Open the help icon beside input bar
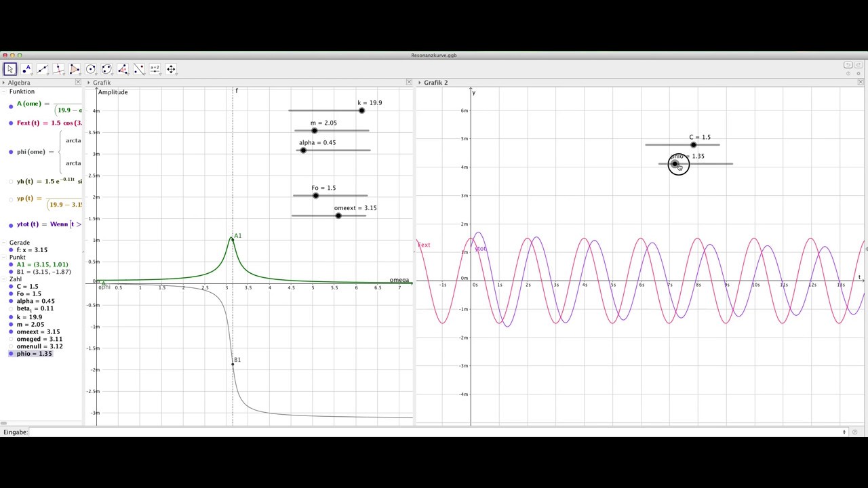 (854, 432)
